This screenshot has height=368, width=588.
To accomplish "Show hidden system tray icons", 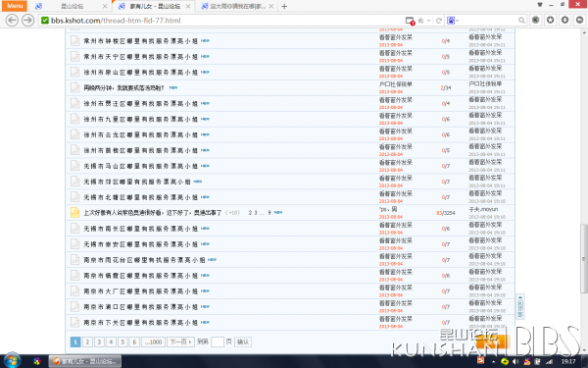I will [x=494, y=361].
